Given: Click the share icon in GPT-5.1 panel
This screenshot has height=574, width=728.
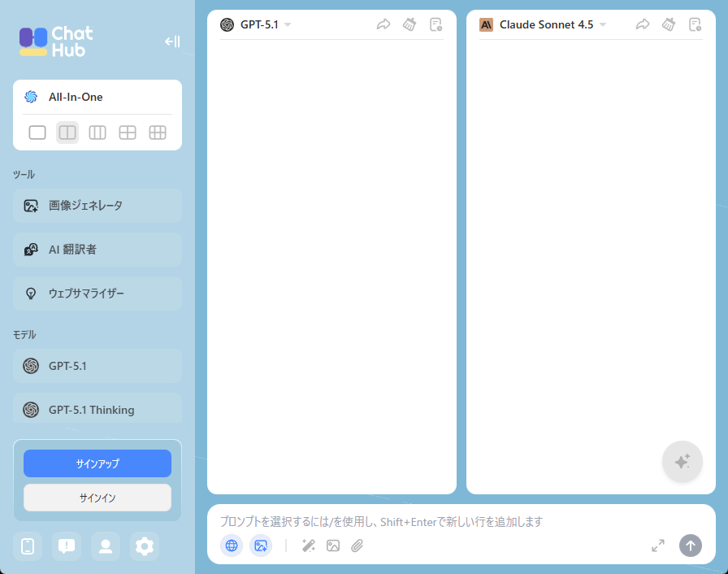Looking at the screenshot, I should coord(383,24).
